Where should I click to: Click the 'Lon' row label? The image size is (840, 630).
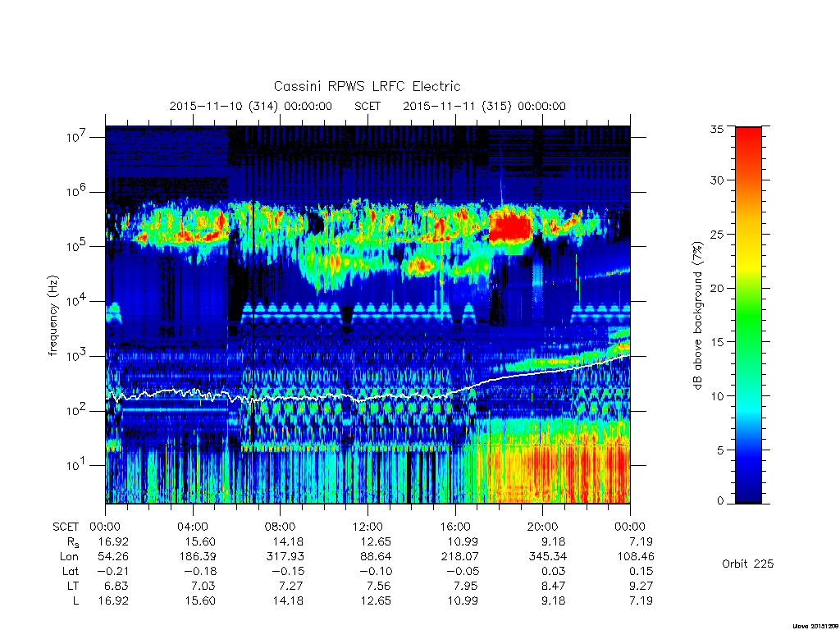point(69,557)
